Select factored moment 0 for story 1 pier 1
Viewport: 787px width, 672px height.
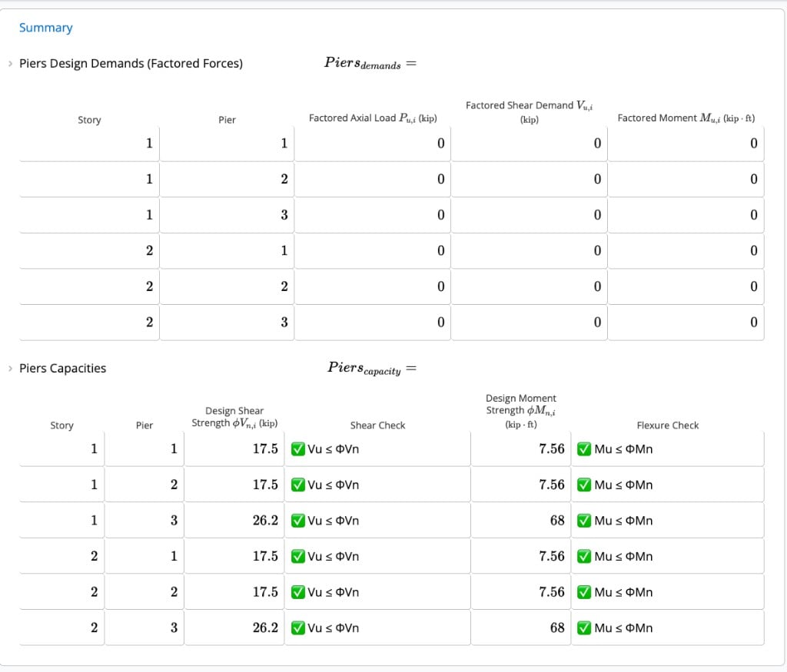tap(754, 144)
